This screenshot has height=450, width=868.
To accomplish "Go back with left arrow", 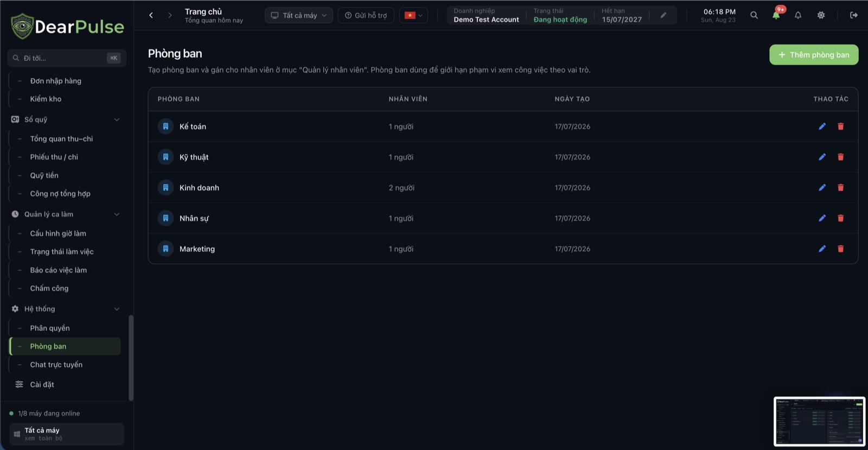I will (151, 15).
